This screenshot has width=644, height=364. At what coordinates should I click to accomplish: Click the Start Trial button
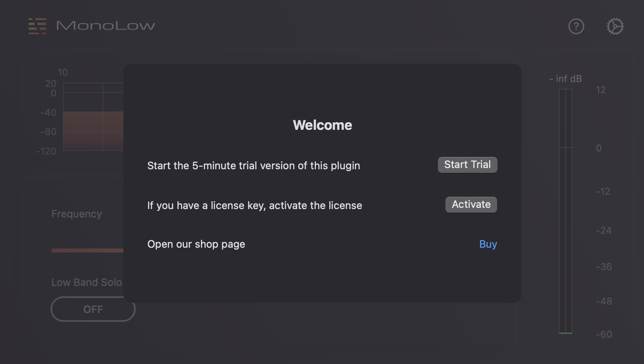(x=467, y=164)
